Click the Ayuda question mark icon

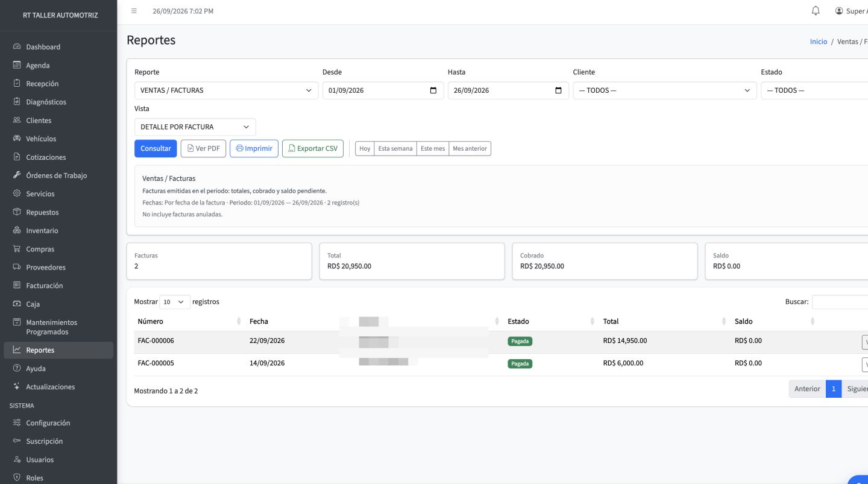tap(17, 368)
